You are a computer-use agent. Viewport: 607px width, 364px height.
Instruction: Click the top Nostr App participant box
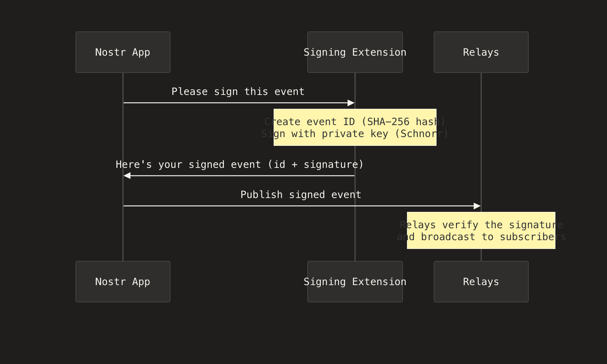[123, 52]
